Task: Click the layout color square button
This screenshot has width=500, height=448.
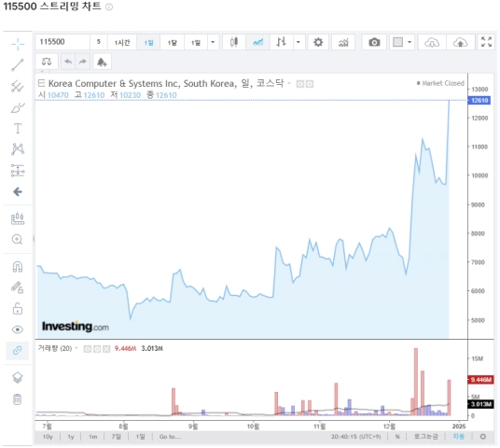Action: (x=397, y=42)
